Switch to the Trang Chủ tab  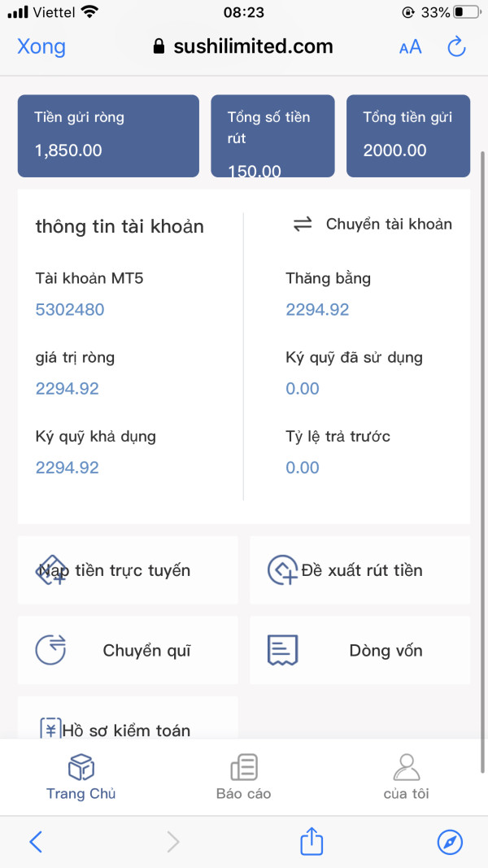tap(81, 777)
